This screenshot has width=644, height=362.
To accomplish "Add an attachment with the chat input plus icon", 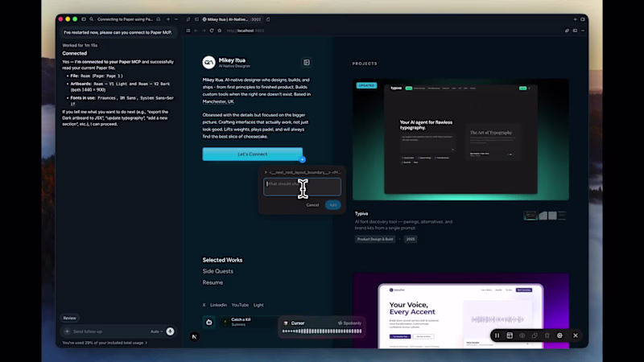I will coord(67,331).
